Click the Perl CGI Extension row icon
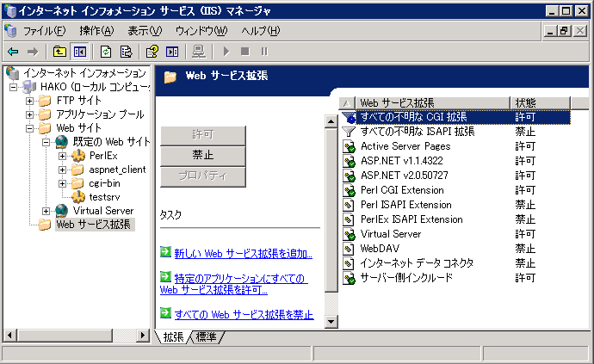Image resolution: width=594 pixels, height=364 pixels. tap(349, 190)
